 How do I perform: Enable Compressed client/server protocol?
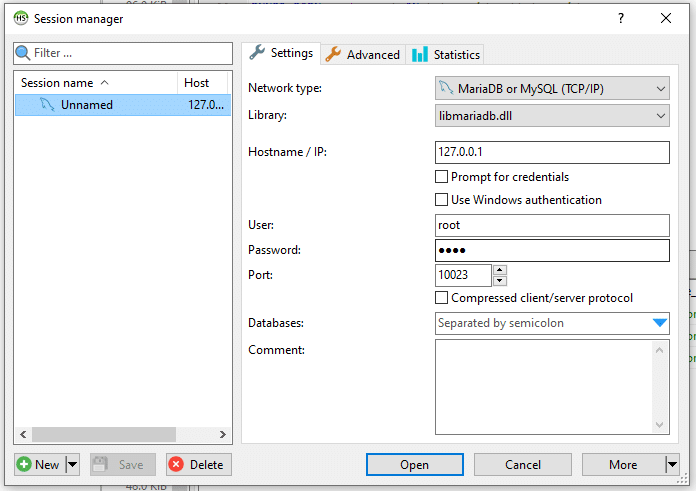tap(441, 297)
